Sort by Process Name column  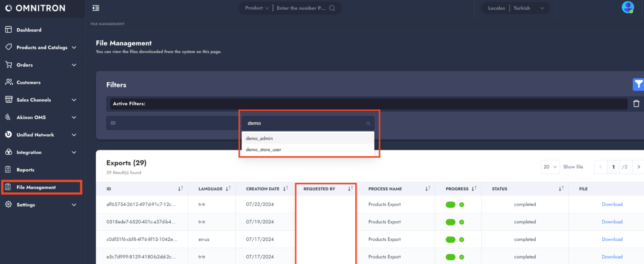[428, 188]
